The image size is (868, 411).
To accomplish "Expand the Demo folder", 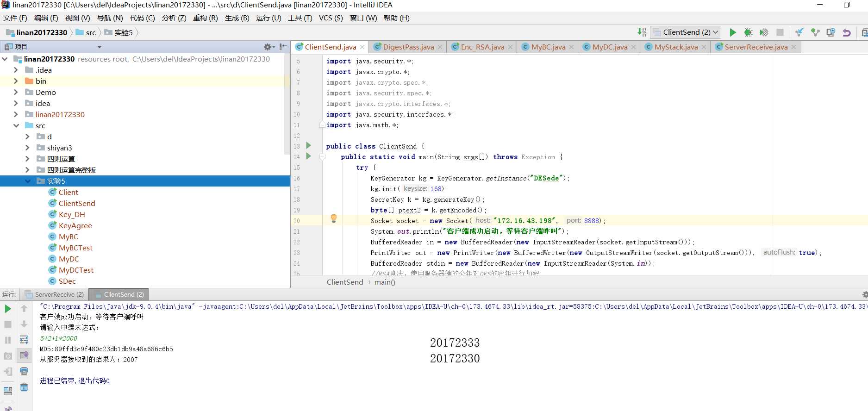I will (x=16, y=92).
